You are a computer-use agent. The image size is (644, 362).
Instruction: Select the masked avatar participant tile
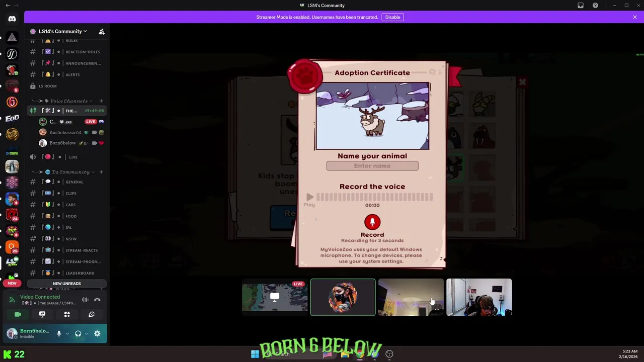coord(343,297)
